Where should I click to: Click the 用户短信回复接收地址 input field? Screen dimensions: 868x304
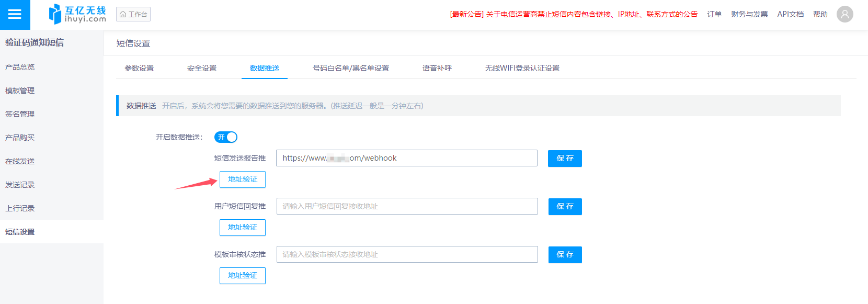[407, 206]
